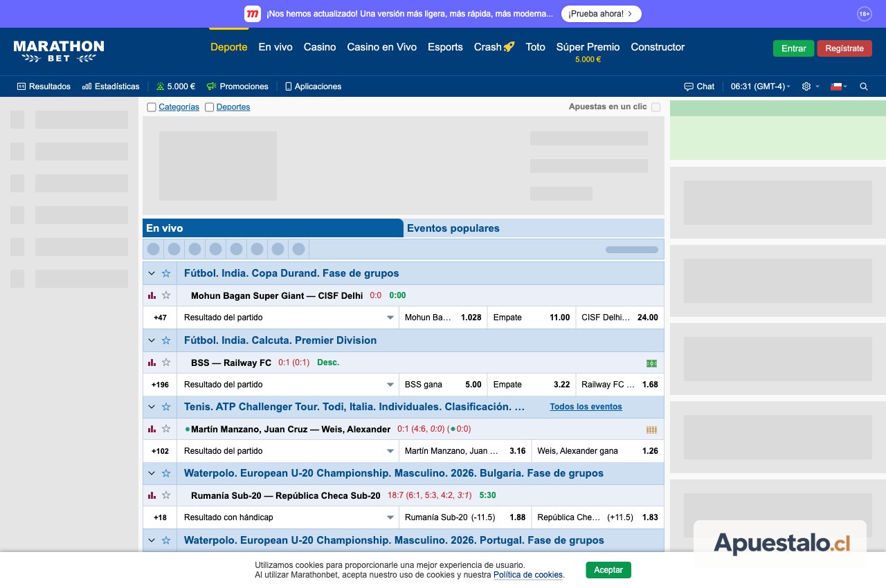Enable Apuestas en un clic checkbox
Image resolution: width=886 pixels, height=588 pixels.
click(656, 107)
